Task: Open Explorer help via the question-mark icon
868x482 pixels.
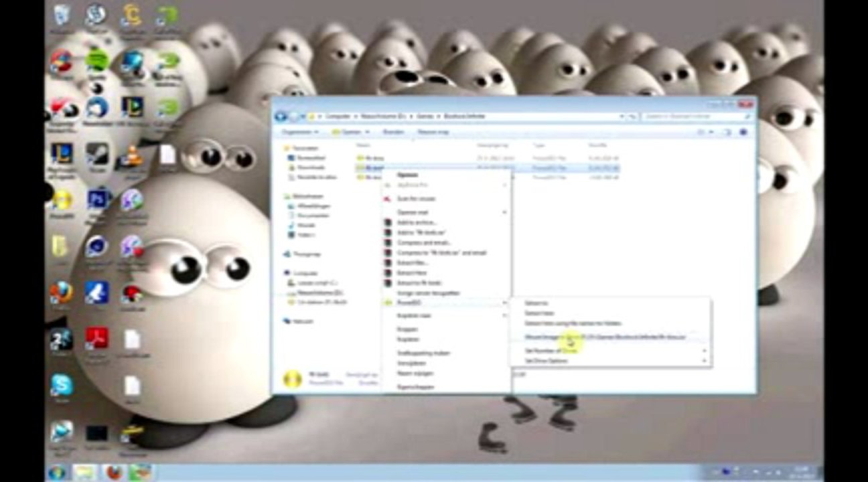Action: click(x=743, y=132)
